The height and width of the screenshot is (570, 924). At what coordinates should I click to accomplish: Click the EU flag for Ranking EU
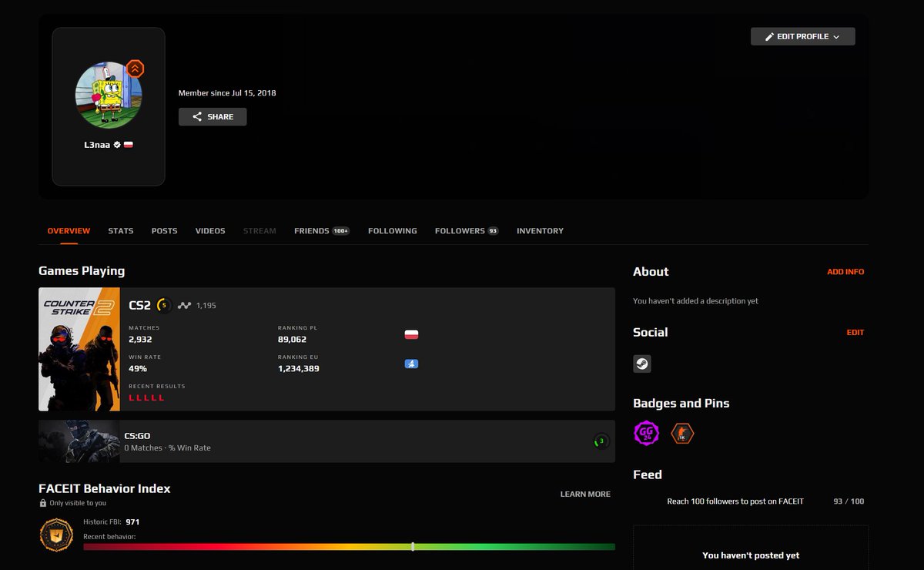[x=411, y=364]
